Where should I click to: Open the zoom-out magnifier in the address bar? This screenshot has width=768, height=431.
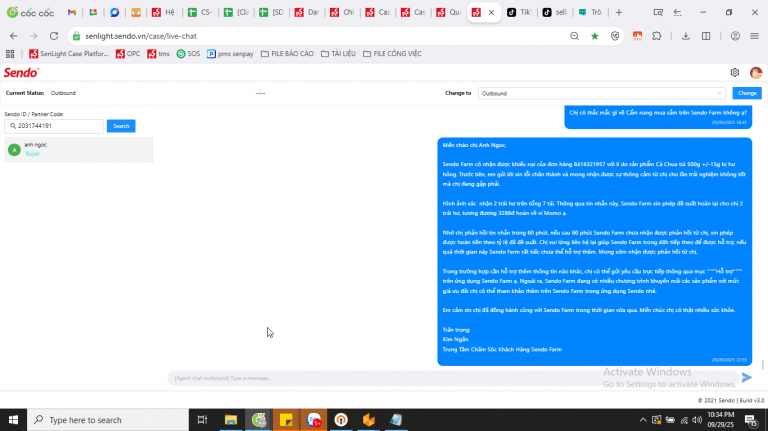pos(574,36)
